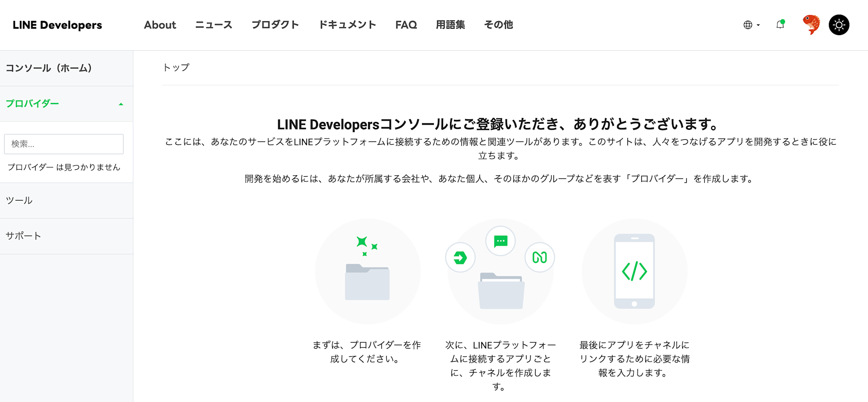Open the FAQ menu item

[x=405, y=25]
